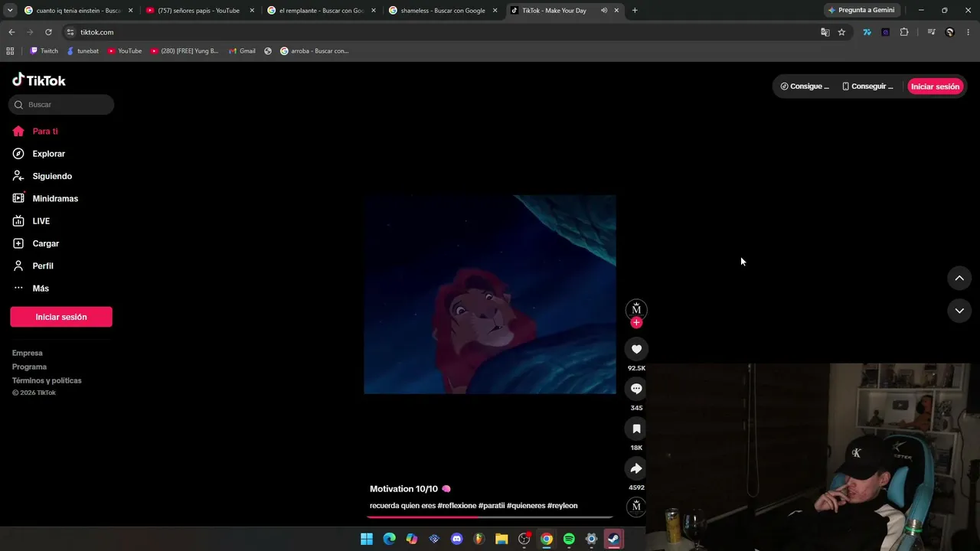980x551 pixels.
Task: Open the #reyleon hashtag
Action: (562, 506)
